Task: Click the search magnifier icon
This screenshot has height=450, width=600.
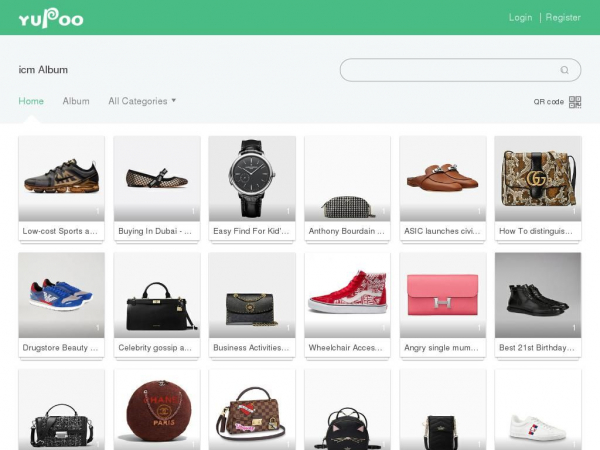Action: pos(564,70)
